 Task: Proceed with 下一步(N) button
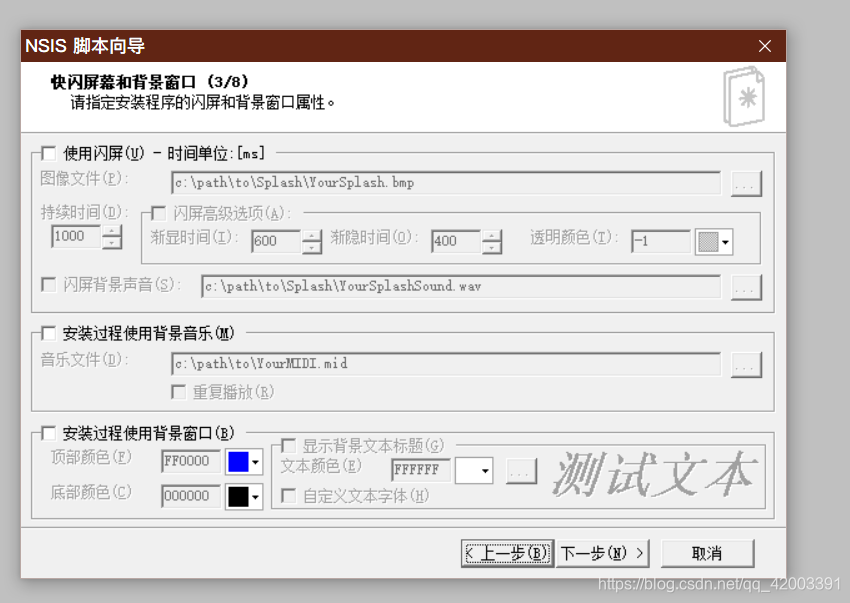click(x=602, y=553)
